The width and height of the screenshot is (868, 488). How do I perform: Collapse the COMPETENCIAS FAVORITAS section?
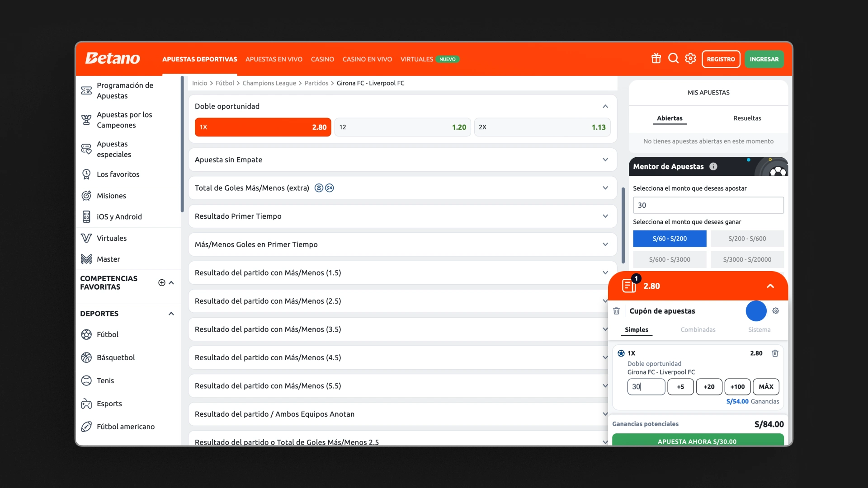(171, 282)
